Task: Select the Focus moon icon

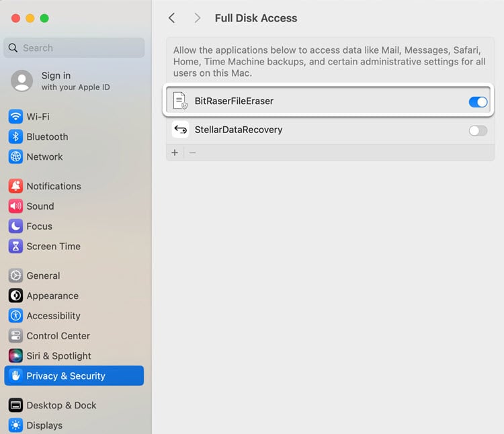Action: [x=15, y=226]
